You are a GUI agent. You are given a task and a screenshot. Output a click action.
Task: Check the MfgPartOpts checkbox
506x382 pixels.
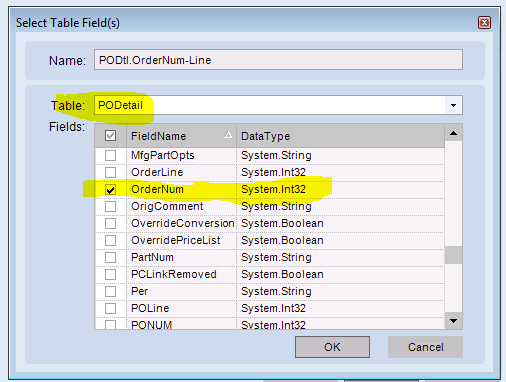[x=110, y=155]
